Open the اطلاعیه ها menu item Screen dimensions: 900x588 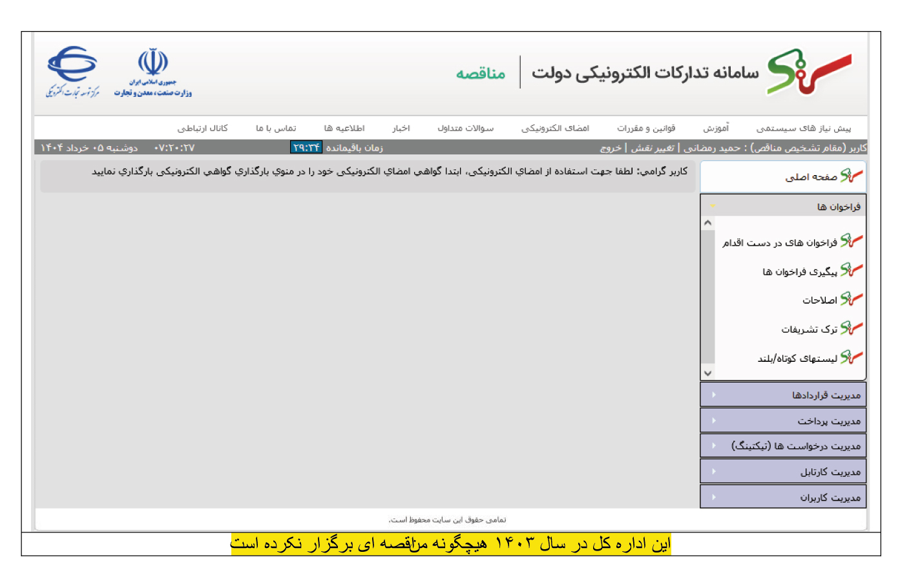coord(344,128)
